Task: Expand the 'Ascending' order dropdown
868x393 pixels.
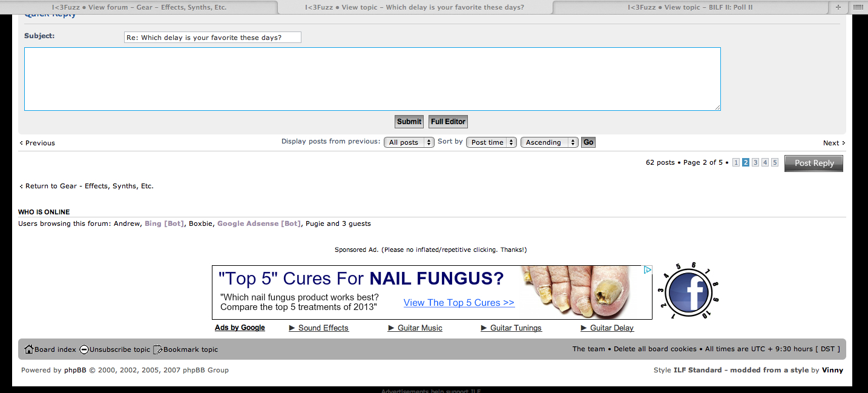Action: (549, 142)
